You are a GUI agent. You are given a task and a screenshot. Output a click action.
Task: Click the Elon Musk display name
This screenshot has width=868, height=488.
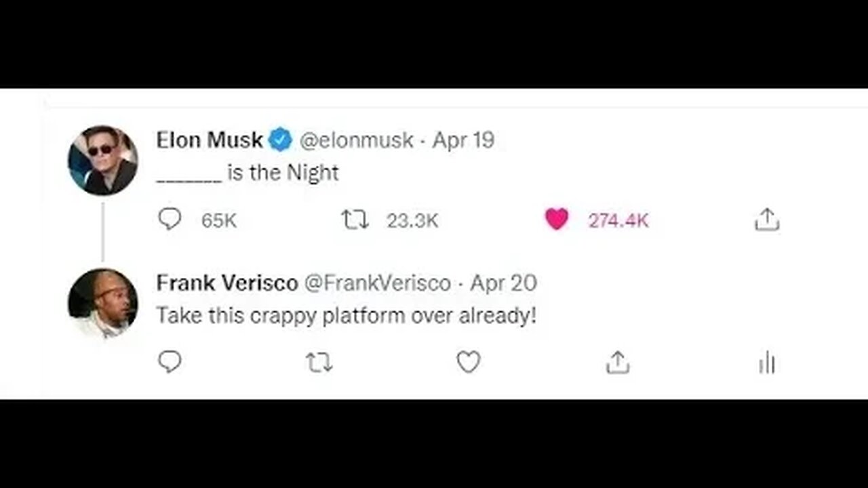[x=210, y=140]
